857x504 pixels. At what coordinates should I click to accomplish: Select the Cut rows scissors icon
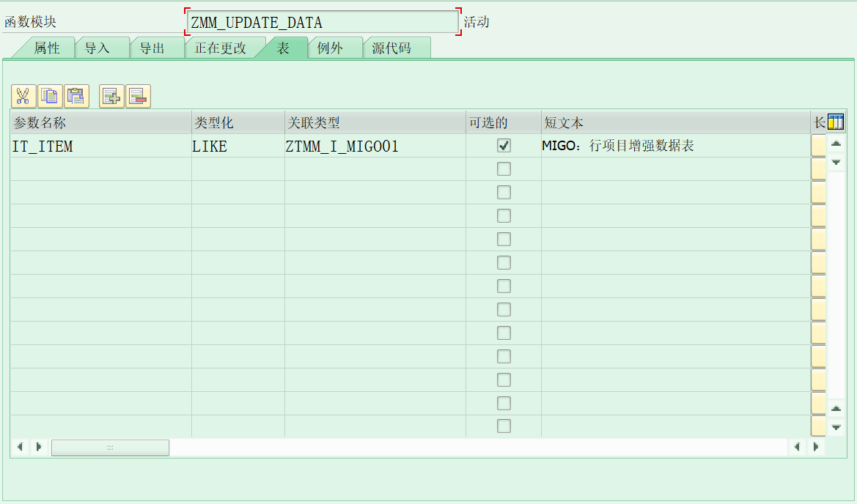[x=23, y=96]
